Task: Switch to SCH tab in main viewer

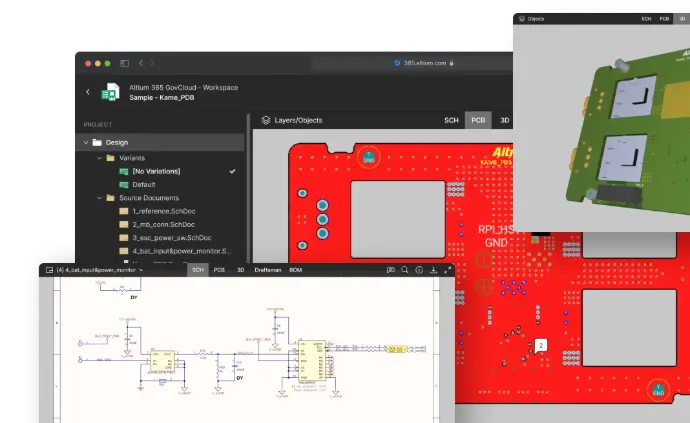Action: [x=451, y=120]
